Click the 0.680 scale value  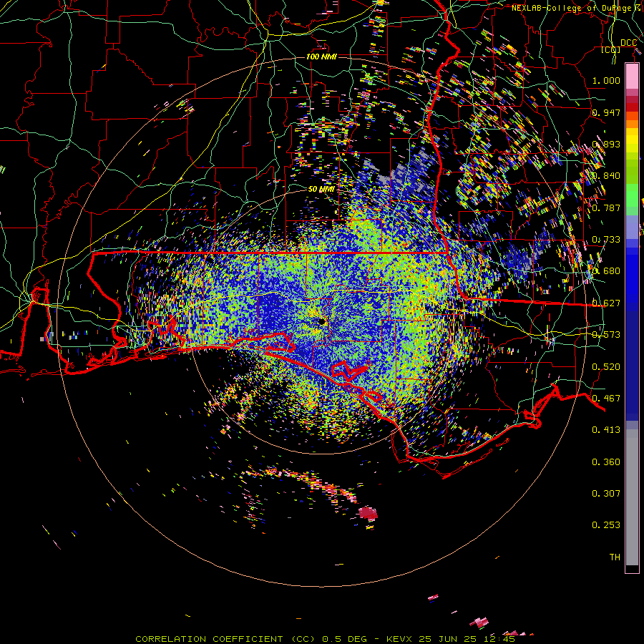[606, 271]
